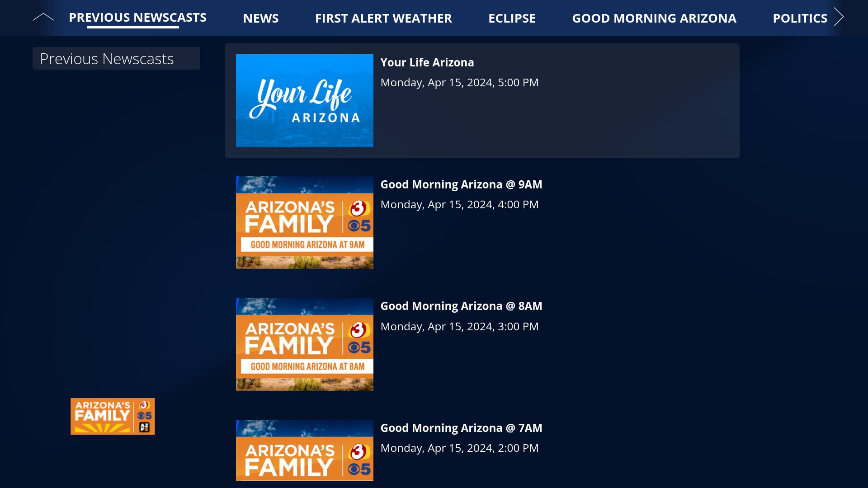The width and height of the screenshot is (868, 488).
Task: Click the right arrow to reveal more tabs
Action: pos(840,17)
